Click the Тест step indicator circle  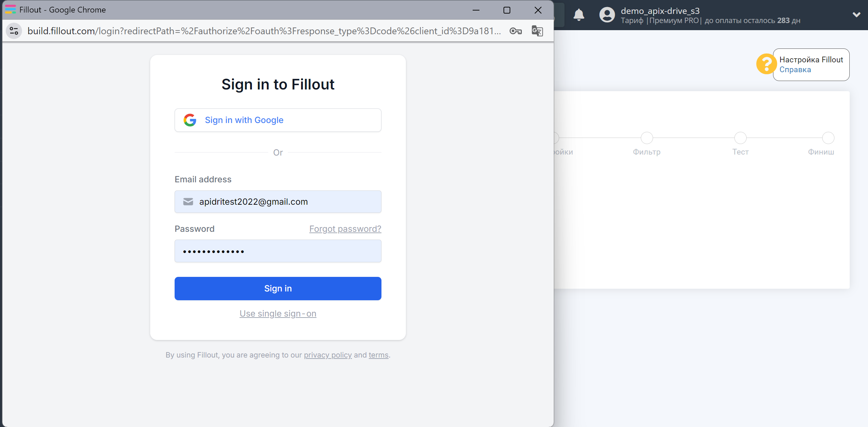click(740, 137)
